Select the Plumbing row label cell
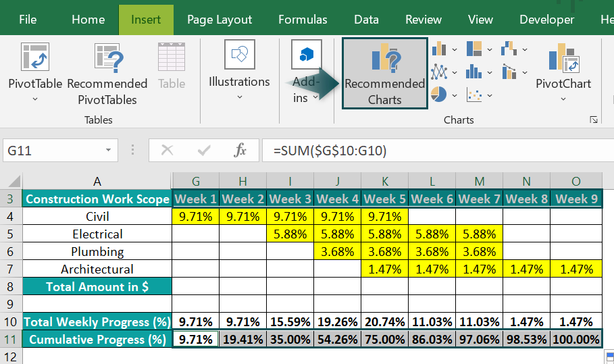The width and height of the screenshot is (614, 364). (97, 252)
